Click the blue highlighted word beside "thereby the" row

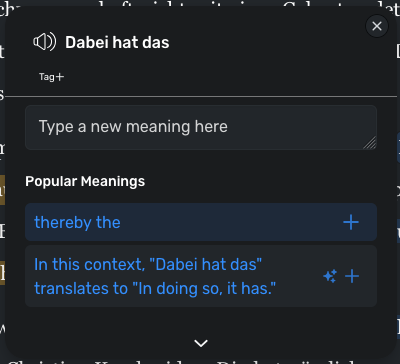398,231
